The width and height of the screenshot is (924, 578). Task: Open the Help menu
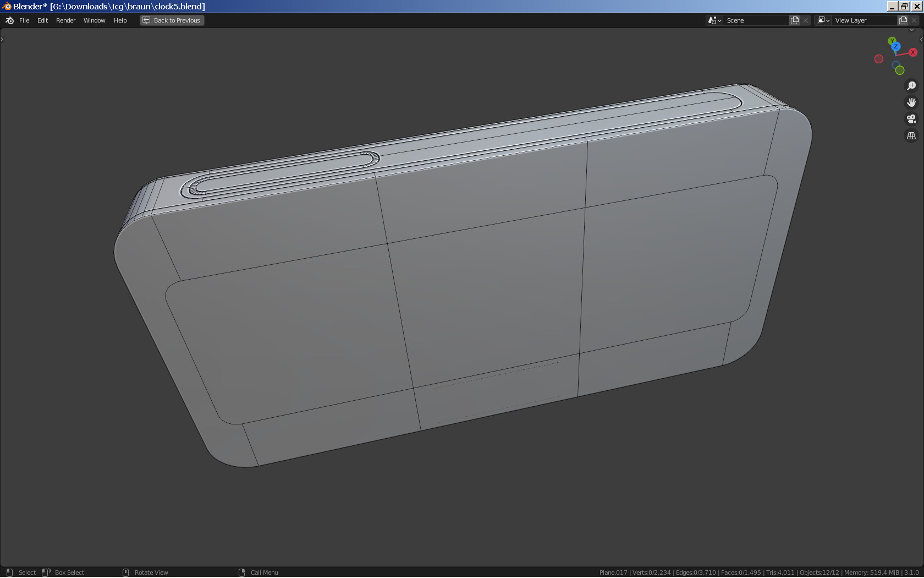coord(120,20)
